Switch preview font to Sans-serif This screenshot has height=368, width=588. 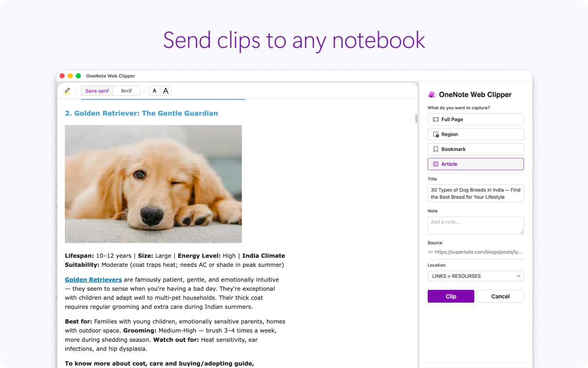pyautogui.click(x=97, y=91)
